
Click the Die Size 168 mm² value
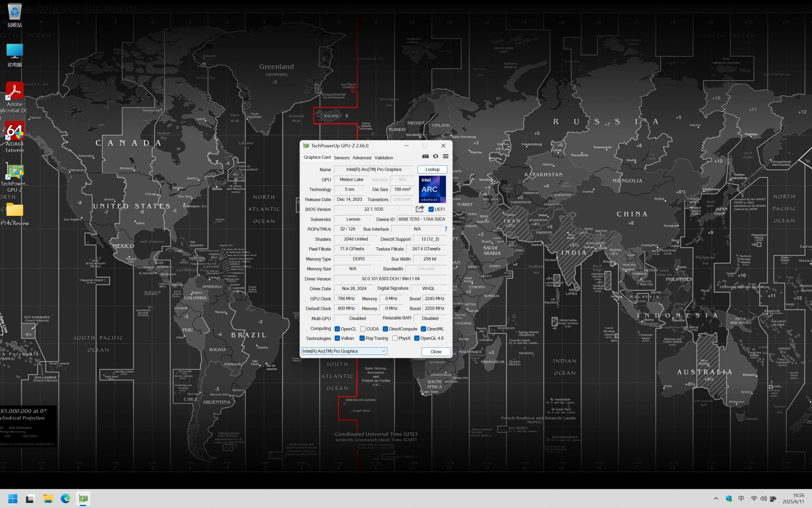(402, 189)
